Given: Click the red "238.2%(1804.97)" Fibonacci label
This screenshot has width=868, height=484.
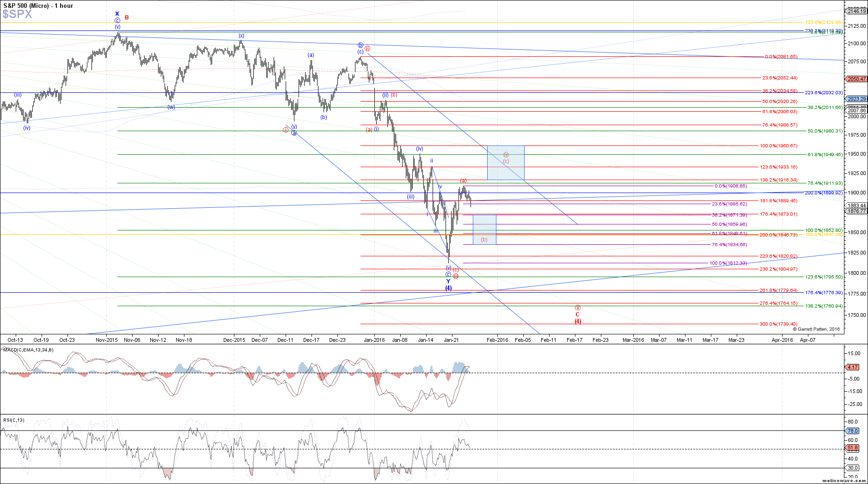Looking at the screenshot, I should point(778,269).
